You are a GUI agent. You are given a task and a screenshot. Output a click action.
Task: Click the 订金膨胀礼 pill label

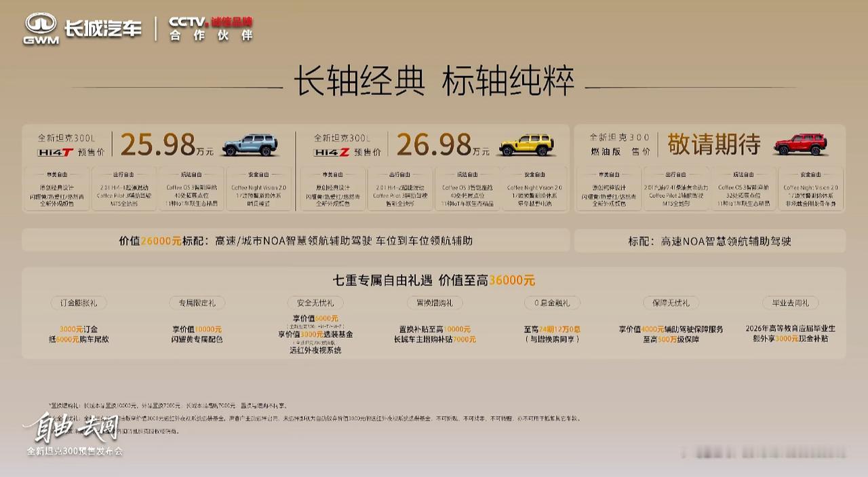78,303
